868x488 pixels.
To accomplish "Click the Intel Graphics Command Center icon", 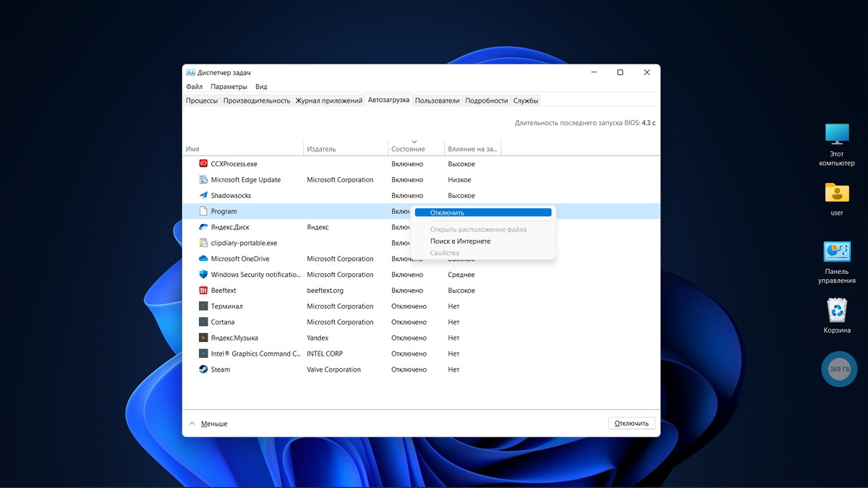I will click(203, 354).
